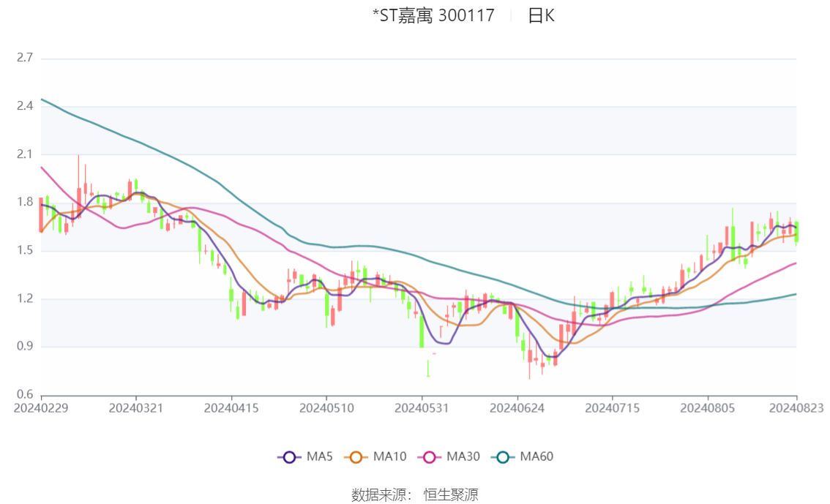Screen dimensions: 830x504
Task: Hide the MA30 moving average line
Action: [430, 457]
